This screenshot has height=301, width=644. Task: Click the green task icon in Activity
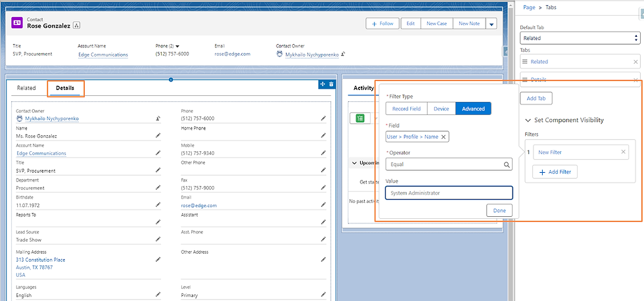360,118
